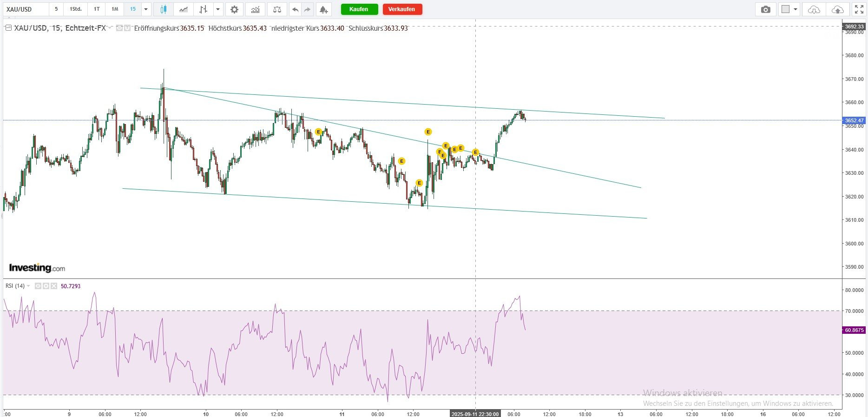Expand the bar style dropdown arrow
868x417 pixels.
(218, 9)
